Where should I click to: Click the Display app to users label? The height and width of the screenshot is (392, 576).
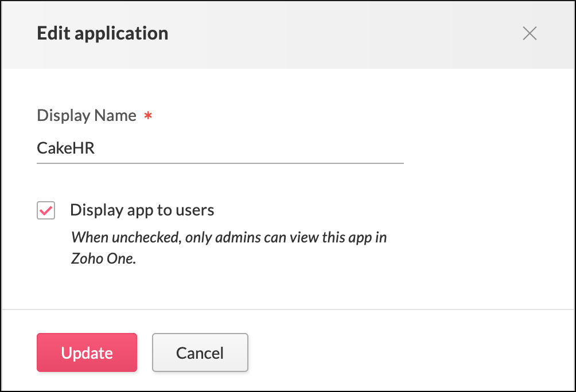coord(142,210)
